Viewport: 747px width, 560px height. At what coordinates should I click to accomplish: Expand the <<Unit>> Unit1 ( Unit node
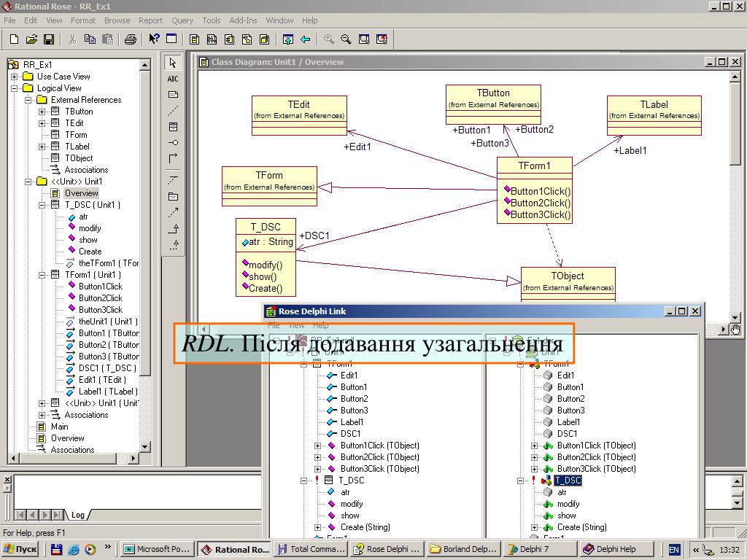click(x=42, y=403)
